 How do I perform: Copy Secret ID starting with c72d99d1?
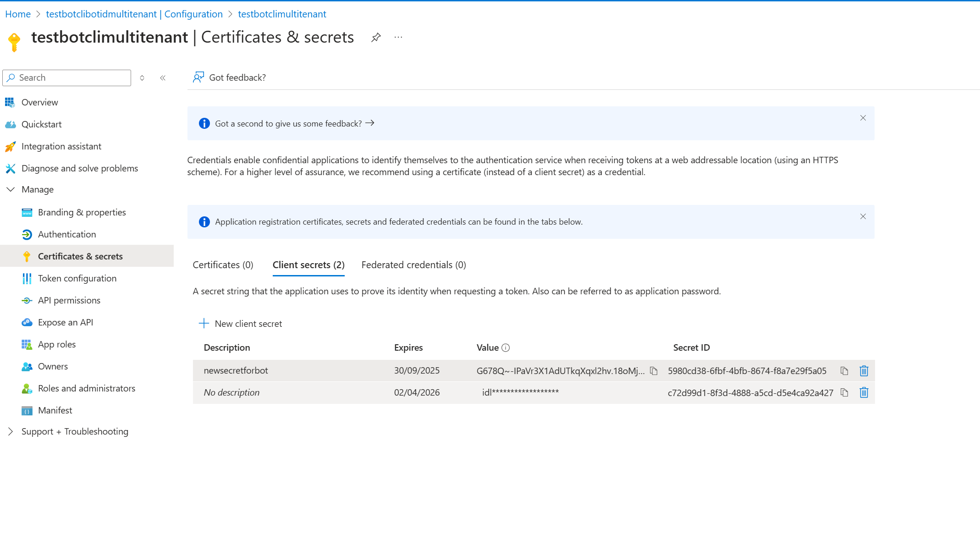[844, 392]
